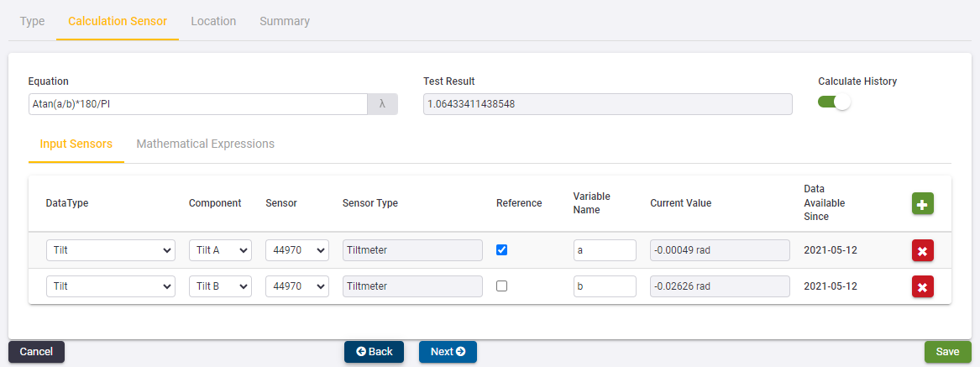Image resolution: width=980 pixels, height=367 pixels.
Task: Click the Reference column header
Action: click(519, 203)
